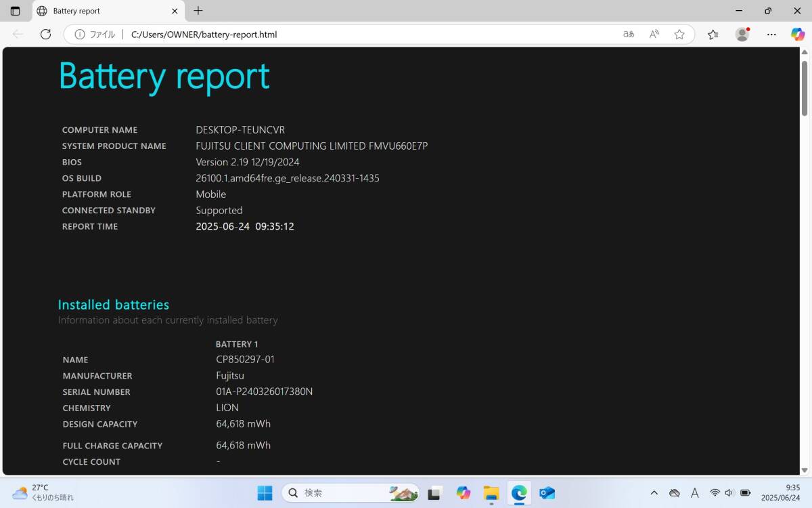
Task: Open Copilot sidebar icon in Edge
Action: point(798,35)
